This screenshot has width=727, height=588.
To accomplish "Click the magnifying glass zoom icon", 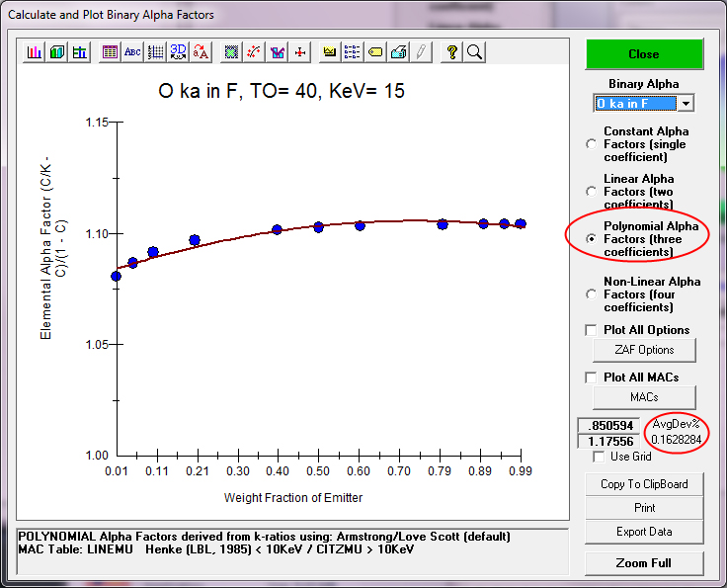I will pos(475,52).
